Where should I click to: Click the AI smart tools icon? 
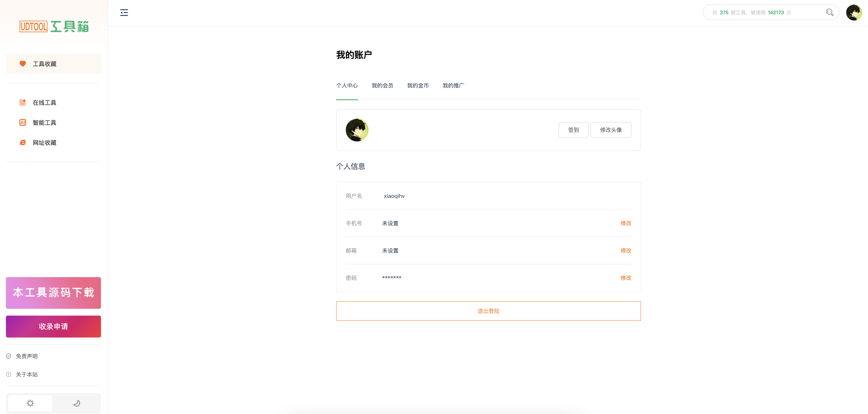coord(23,123)
